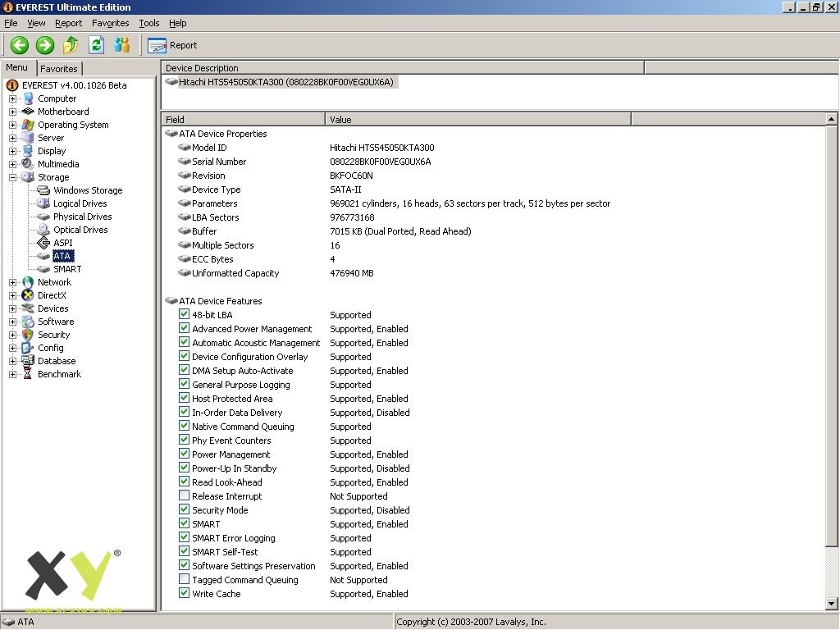Switch to the Menu tab
The width and height of the screenshot is (840, 630).
click(16, 67)
